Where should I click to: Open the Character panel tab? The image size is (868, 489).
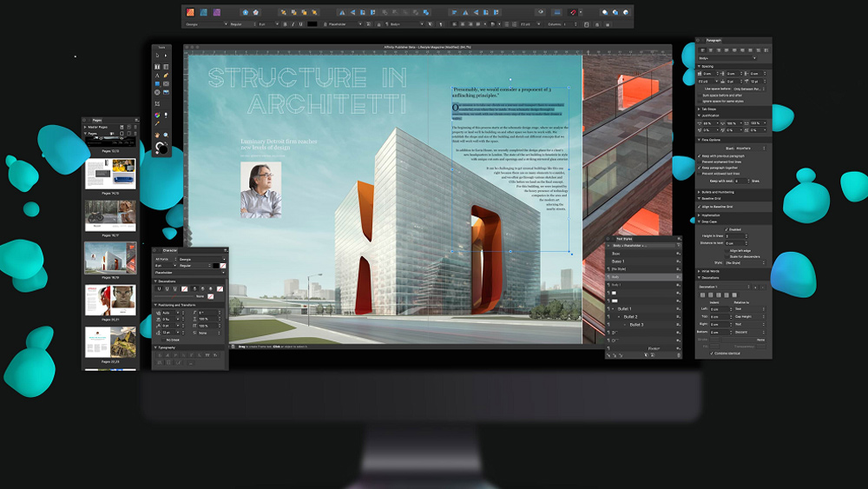(x=169, y=250)
